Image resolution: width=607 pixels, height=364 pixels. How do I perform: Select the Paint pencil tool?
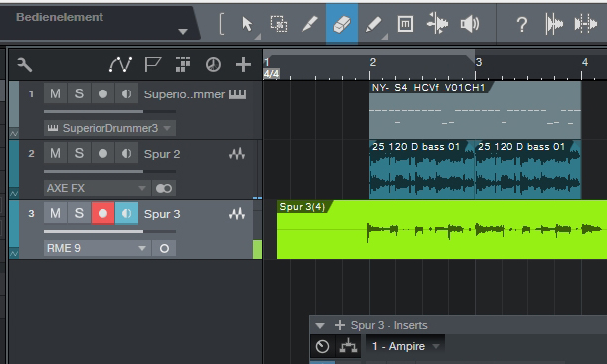coord(373,24)
